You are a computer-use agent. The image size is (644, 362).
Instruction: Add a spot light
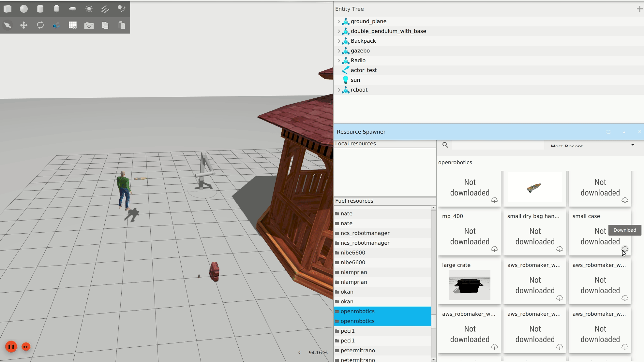(121, 9)
